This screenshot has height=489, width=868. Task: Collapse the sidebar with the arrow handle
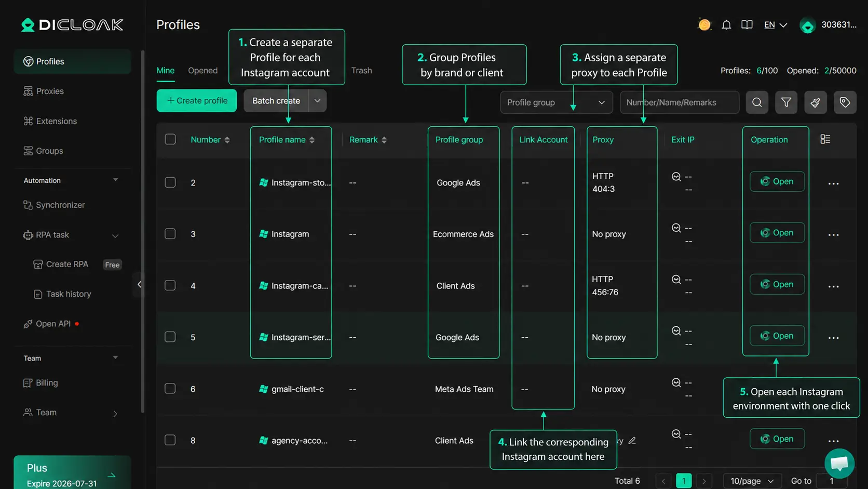point(139,284)
